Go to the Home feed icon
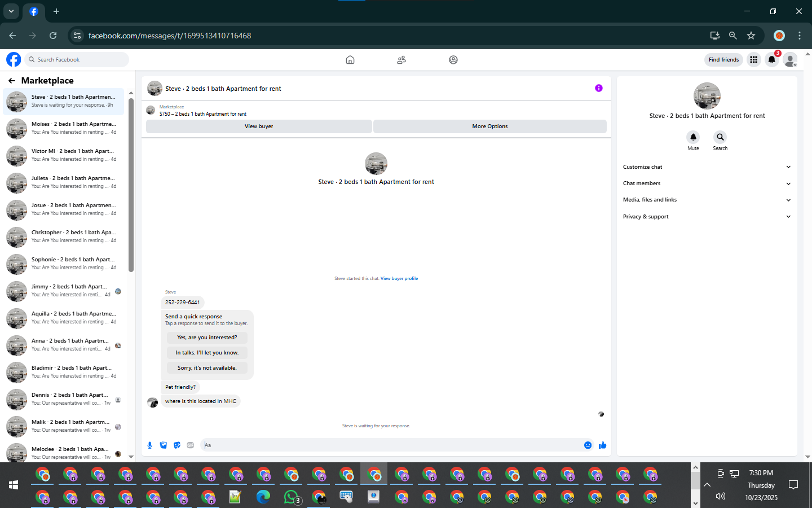This screenshot has width=812, height=508. click(x=350, y=60)
